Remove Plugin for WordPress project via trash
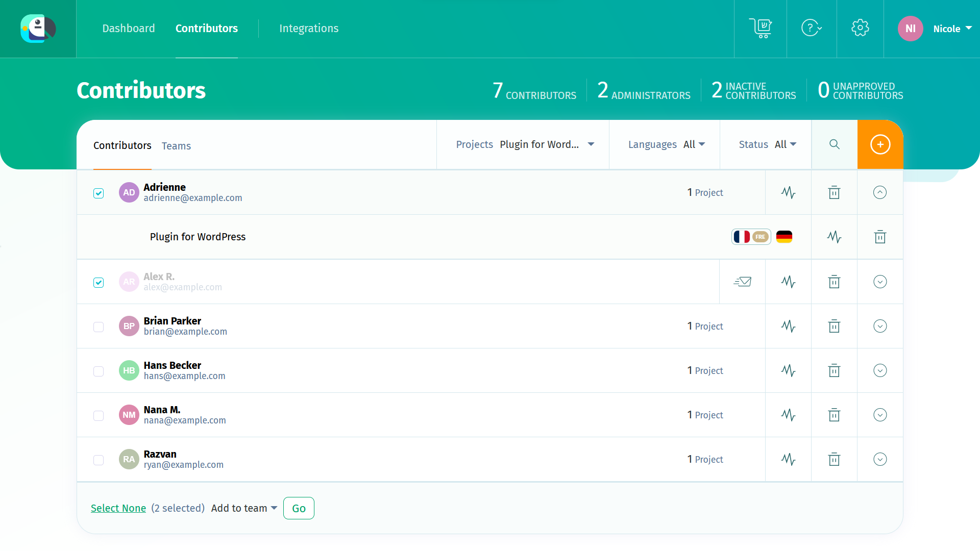The width and height of the screenshot is (980, 551). coord(880,237)
